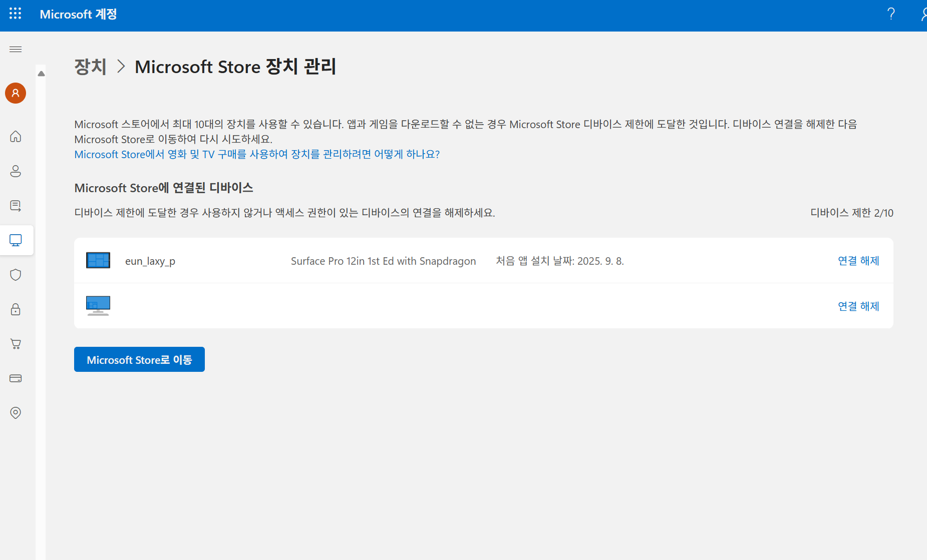Open the Security shield icon
Viewport: 927px width, 560px height.
(16, 275)
